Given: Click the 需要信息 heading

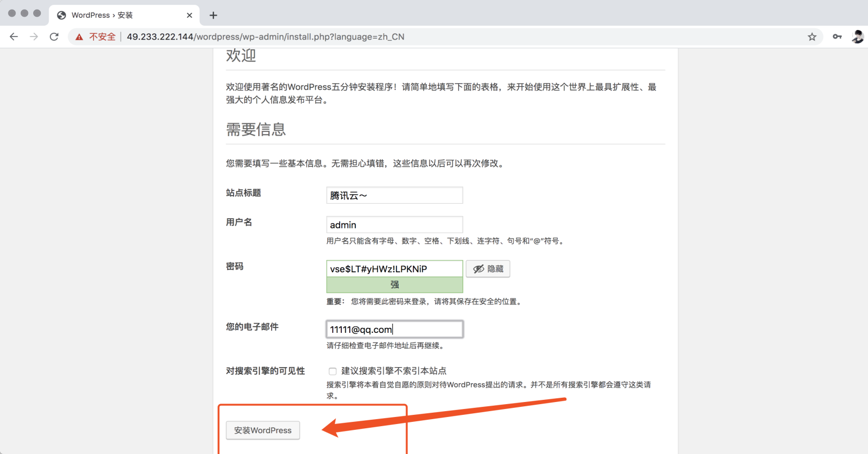Looking at the screenshot, I should pos(256,129).
